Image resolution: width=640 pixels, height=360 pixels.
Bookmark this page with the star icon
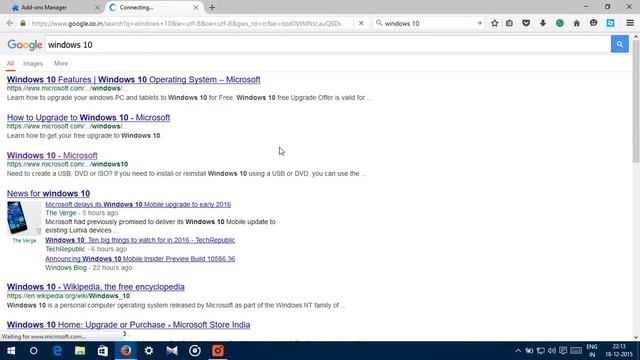(494, 23)
